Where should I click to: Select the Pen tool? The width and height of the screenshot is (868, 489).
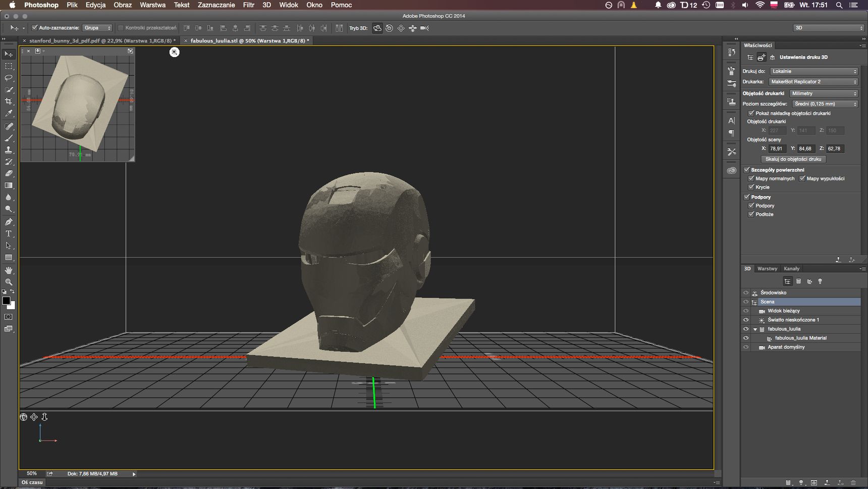[9, 222]
